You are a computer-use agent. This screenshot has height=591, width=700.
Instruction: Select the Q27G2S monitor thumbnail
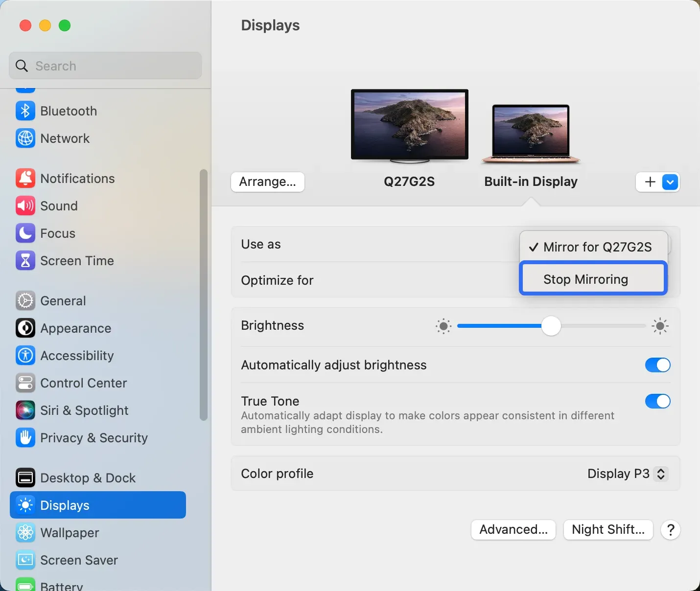[x=410, y=126]
